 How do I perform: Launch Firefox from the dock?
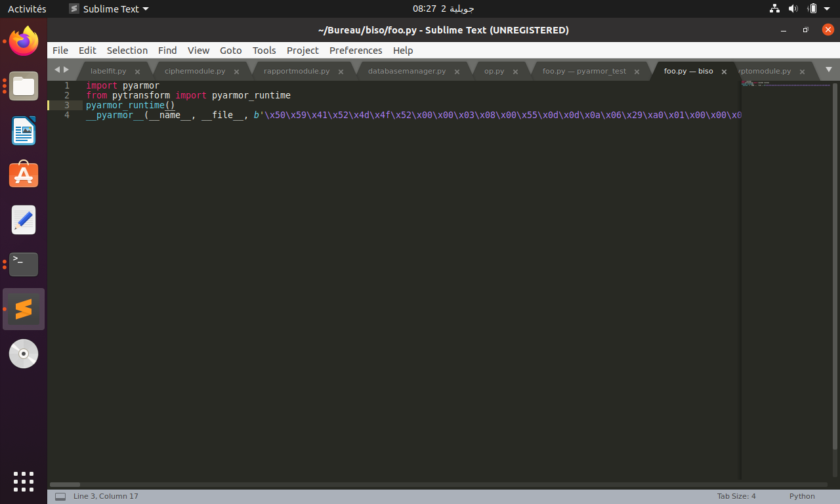pos(24,41)
